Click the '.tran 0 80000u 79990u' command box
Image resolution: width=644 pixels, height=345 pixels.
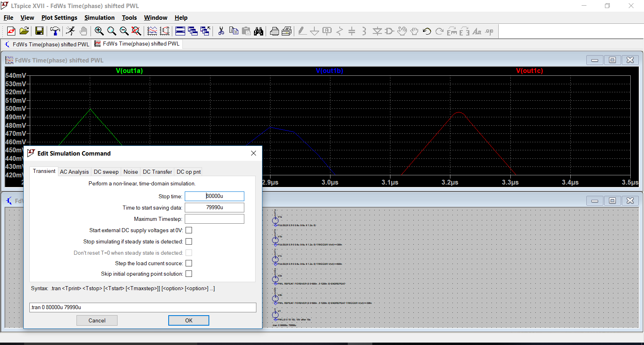point(143,308)
